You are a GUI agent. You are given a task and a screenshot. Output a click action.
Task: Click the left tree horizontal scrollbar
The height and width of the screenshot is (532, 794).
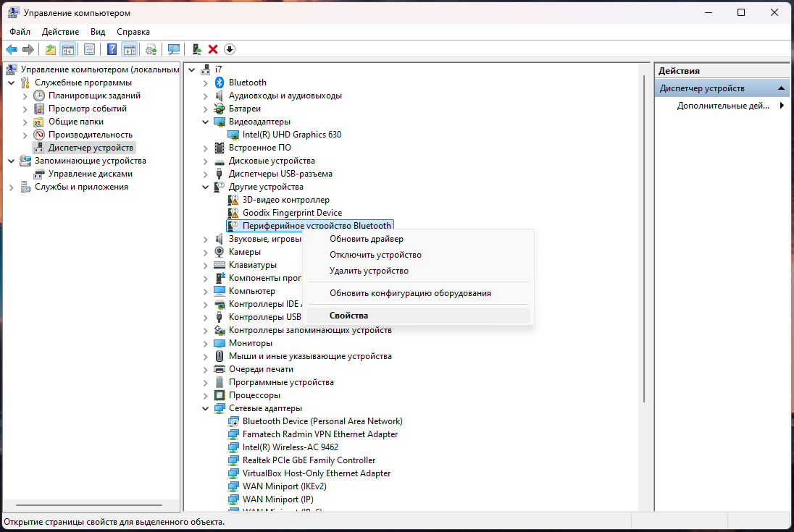click(89, 504)
